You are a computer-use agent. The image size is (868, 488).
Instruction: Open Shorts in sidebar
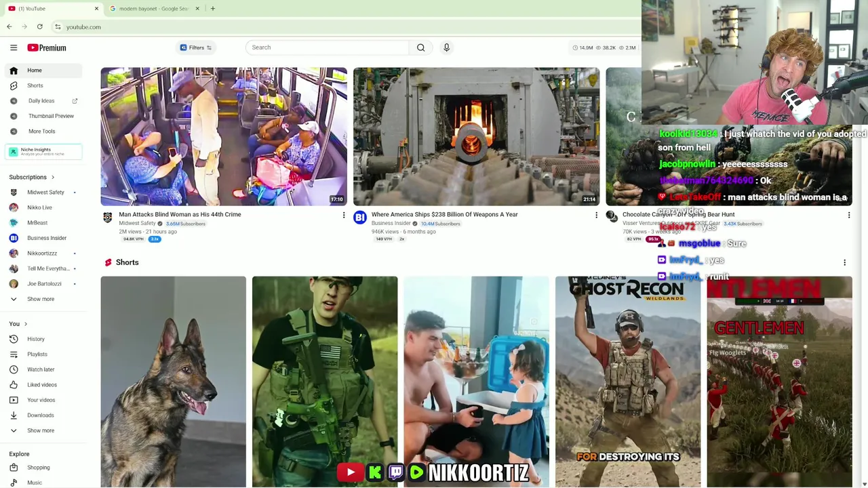[x=43, y=85]
